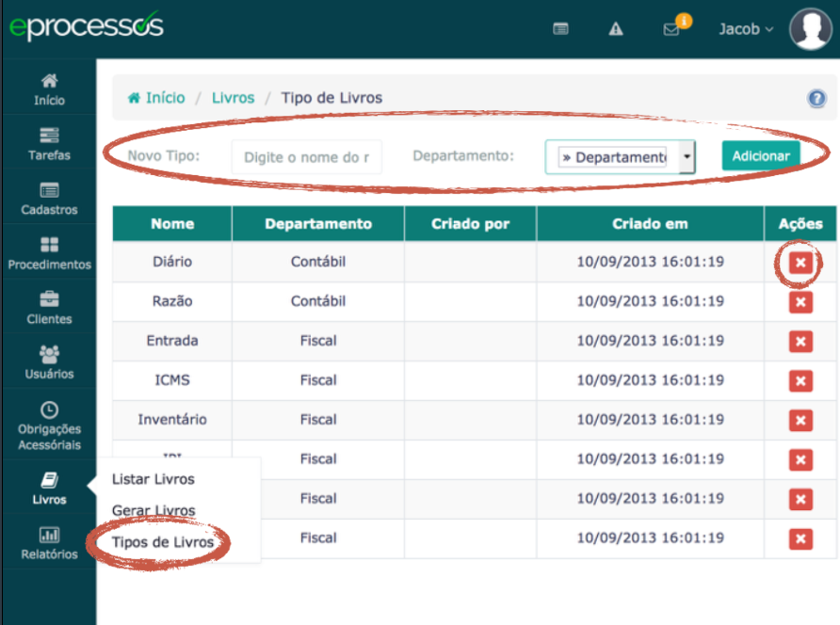Screen dimensions: 840x625
Task: Click the Início home icon in sidebar
Action: [49, 82]
